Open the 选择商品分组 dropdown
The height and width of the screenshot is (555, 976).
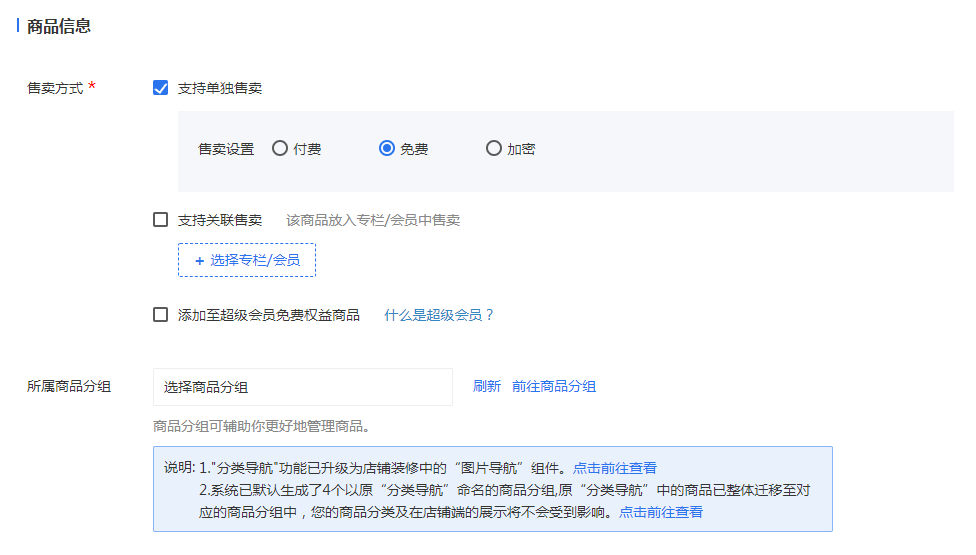[x=303, y=387]
